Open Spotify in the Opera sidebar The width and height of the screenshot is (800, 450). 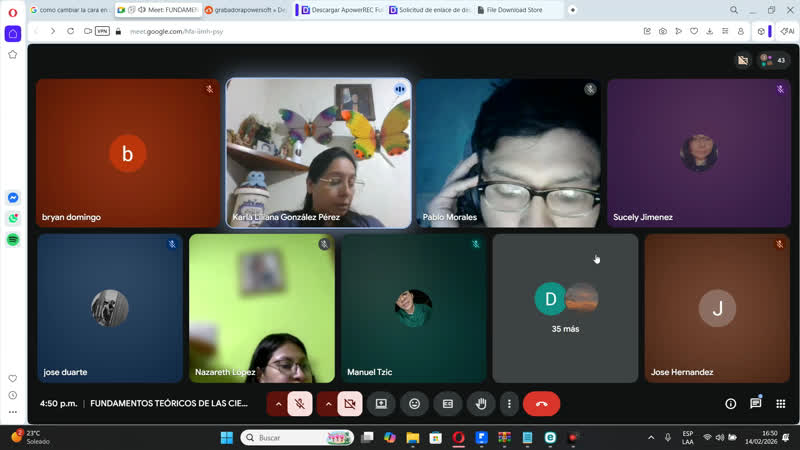click(x=13, y=240)
